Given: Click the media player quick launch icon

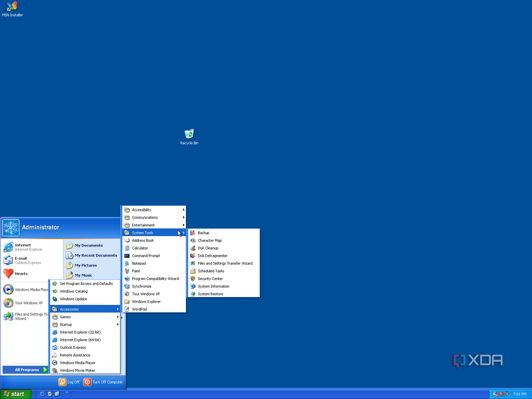Looking at the screenshot, I should (50, 394).
